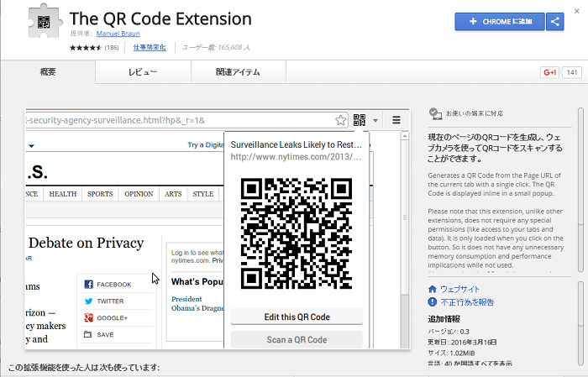This screenshot has height=377, width=588.
Task: Click the Try a Digital link in screenshot
Action: pos(206,144)
